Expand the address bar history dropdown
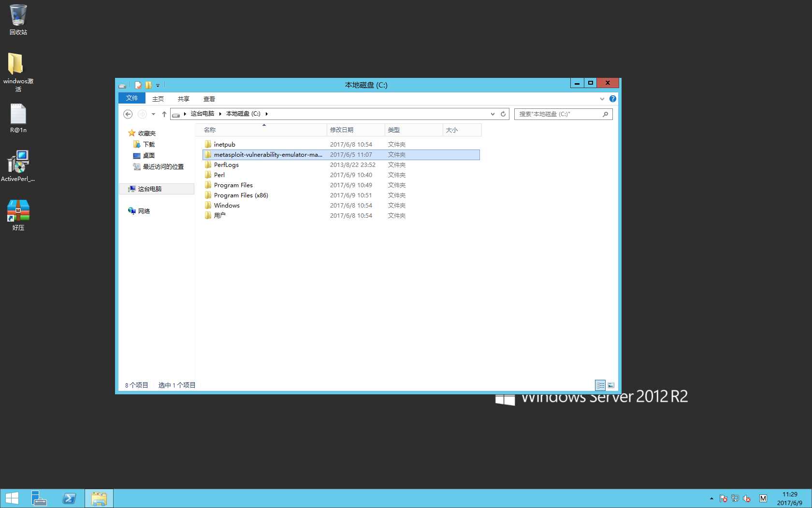Viewport: 812px width, 508px height. [493, 114]
